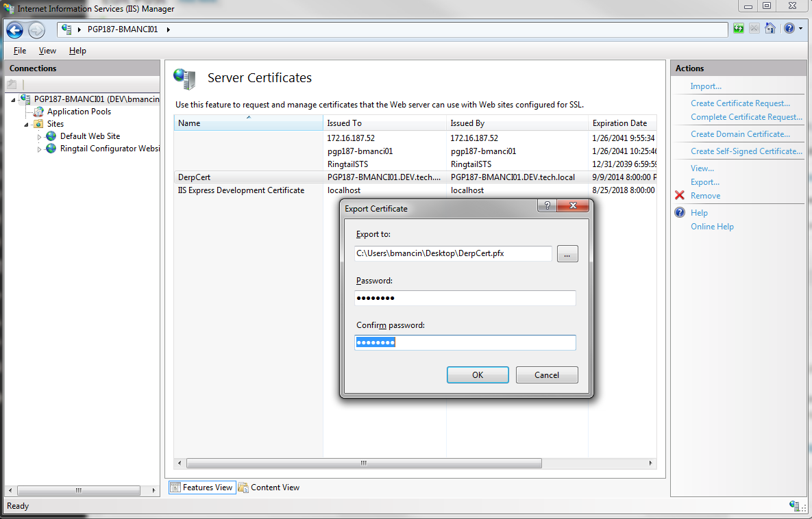Click Create Domain Certificate... link
The height and width of the screenshot is (519, 812).
tap(741, 134)
